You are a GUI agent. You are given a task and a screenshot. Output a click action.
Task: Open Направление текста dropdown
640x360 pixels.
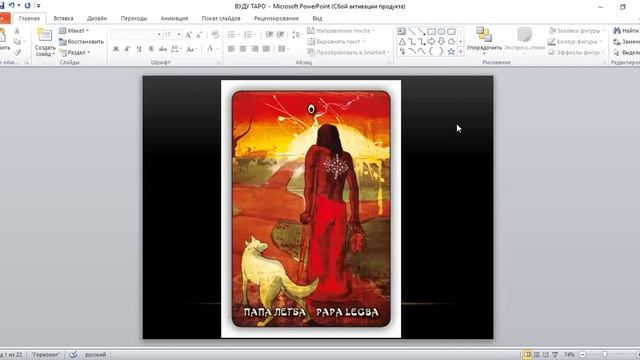(x=341, y=31)
